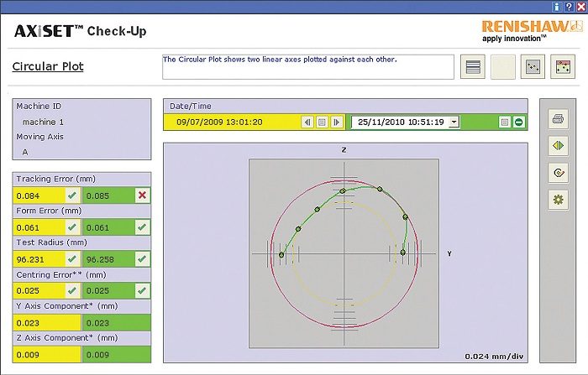Open the 25/11/2010 10:51:19 date dropdown arrow

[454, 122]
